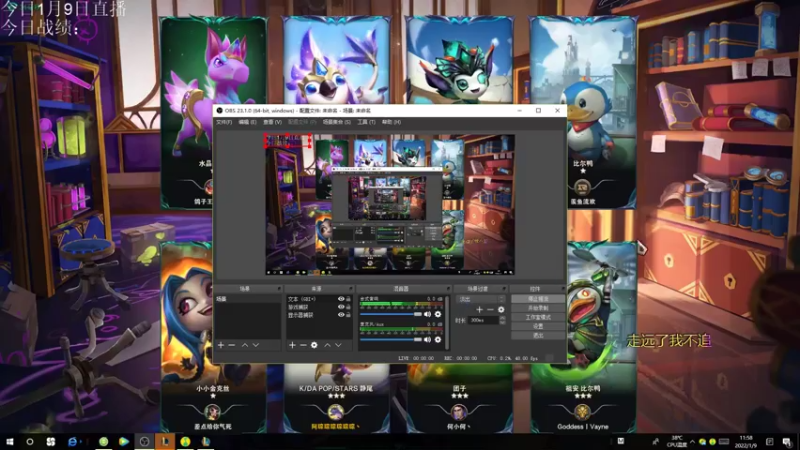Hide the 显示器捕获 source with its eye icon
This screenshot has height=450, width=800.
click(341, 315)
